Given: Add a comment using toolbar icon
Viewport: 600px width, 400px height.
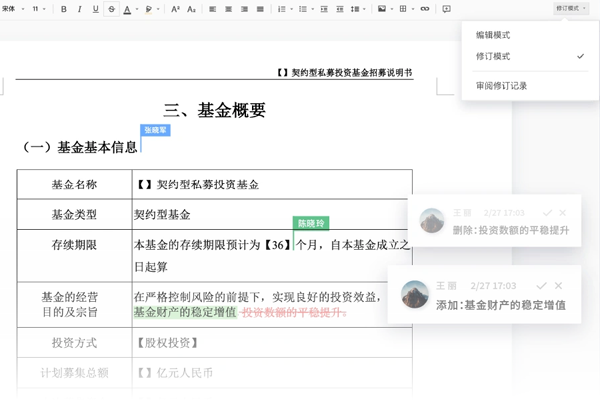Looking at the screenshot, I should 446,9.
